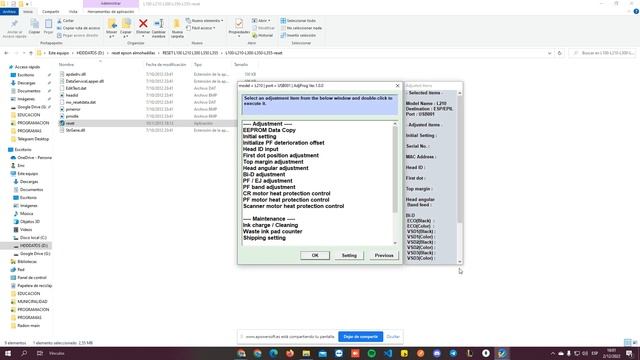Open the Copiar a dropdown
This screenshot has width=640, height=360.
click(126, 34)
